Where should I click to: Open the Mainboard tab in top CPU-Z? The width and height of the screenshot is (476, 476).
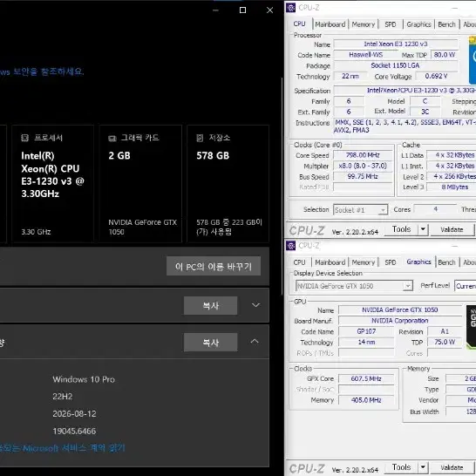330,24
